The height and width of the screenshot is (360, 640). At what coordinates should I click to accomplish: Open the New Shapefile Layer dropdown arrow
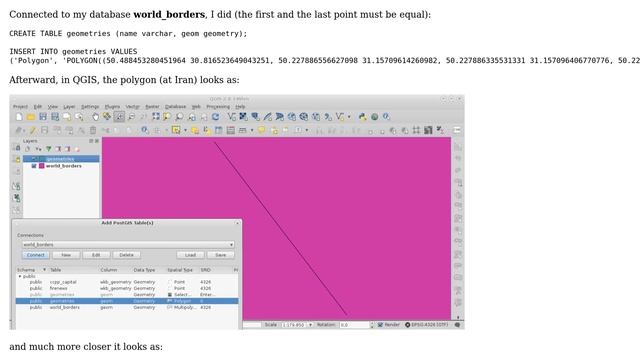tap(349, 117)
